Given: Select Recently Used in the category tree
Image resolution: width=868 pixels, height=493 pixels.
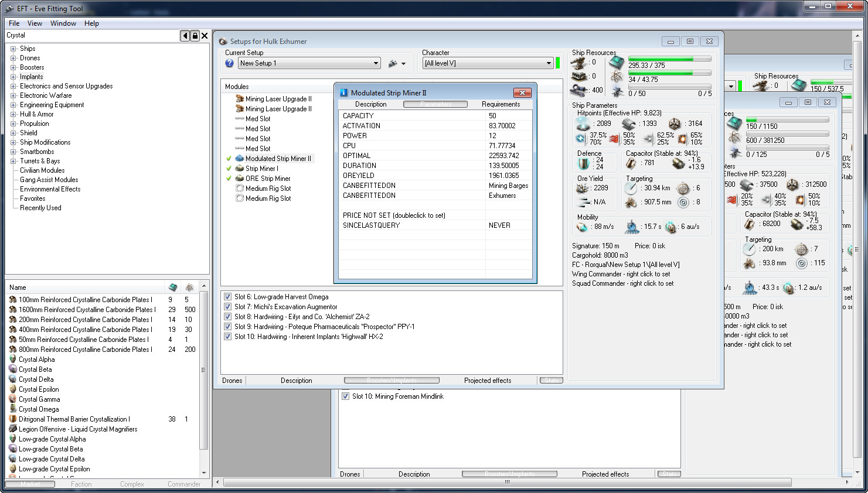Looking at the screenshot, I should click(x=40, y=208).
